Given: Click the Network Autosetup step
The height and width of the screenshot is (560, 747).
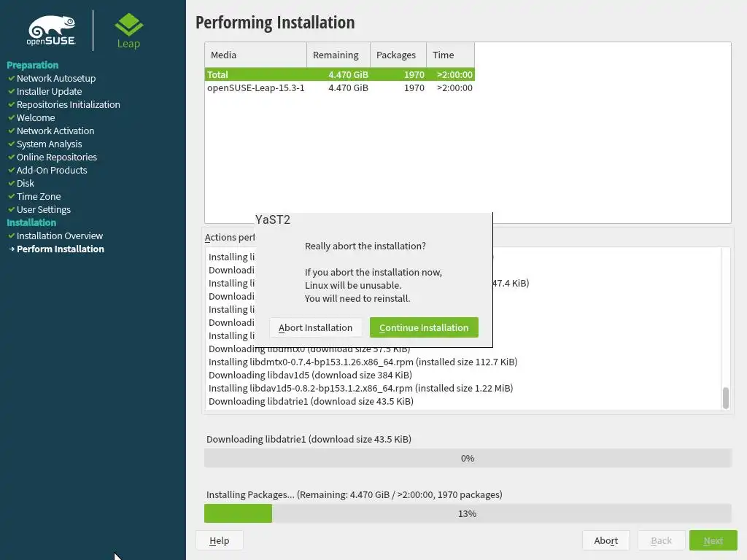Looking at the screenshot, I should point(56,78).
